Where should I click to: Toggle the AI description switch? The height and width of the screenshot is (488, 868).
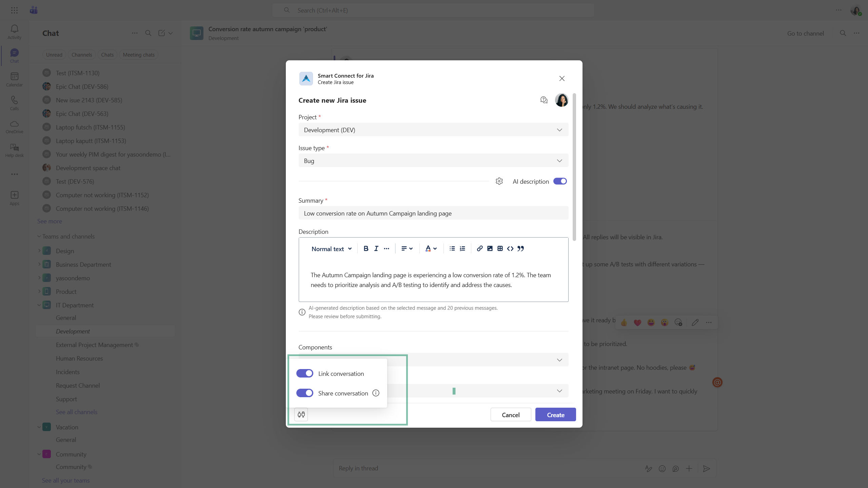(560, 181)
